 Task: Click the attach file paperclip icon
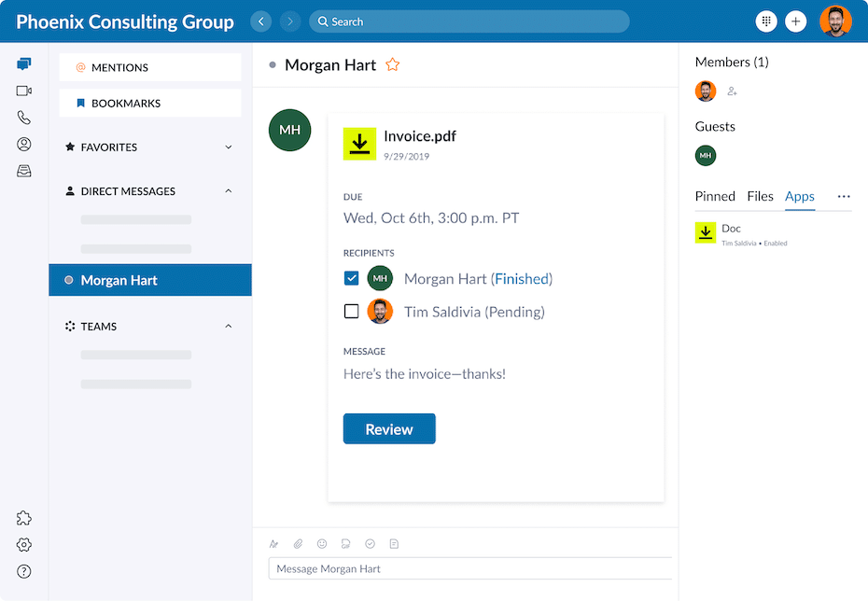[x=298, y=544]
